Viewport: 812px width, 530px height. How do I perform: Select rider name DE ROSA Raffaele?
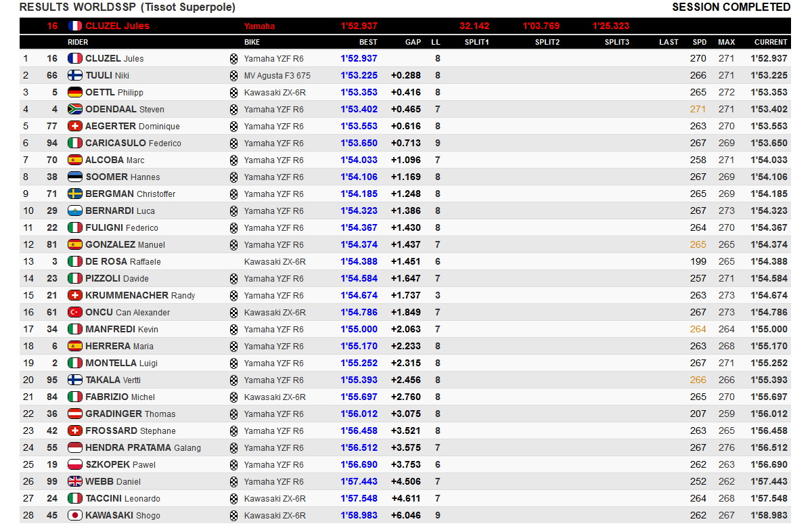tap(122, 261)
